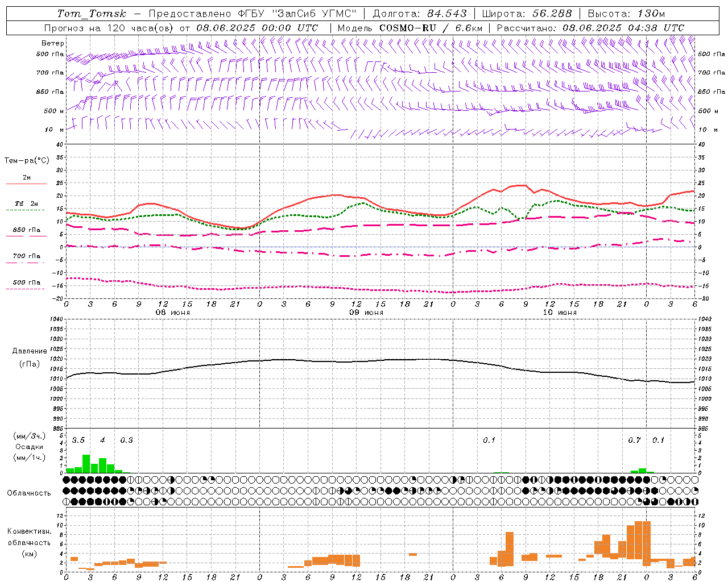Click the dashed line sample under "Td 2м"
728x582 pixels.
[x=26, y=210]
